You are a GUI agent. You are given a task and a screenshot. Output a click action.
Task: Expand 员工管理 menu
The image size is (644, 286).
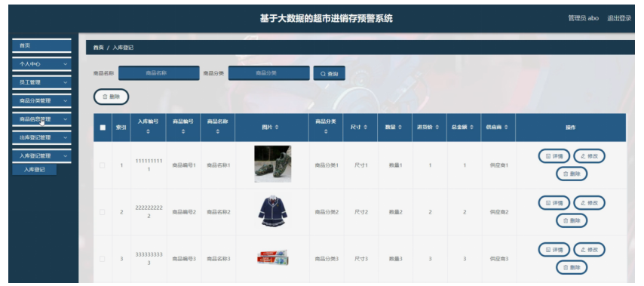pyautogui.click(x=41, y=82)
